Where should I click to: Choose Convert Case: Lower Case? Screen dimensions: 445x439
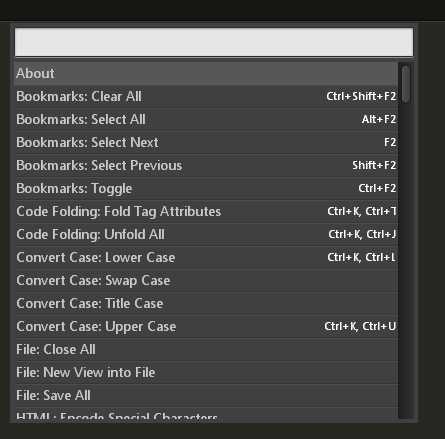pyautogui.click(x=206, y=257)
